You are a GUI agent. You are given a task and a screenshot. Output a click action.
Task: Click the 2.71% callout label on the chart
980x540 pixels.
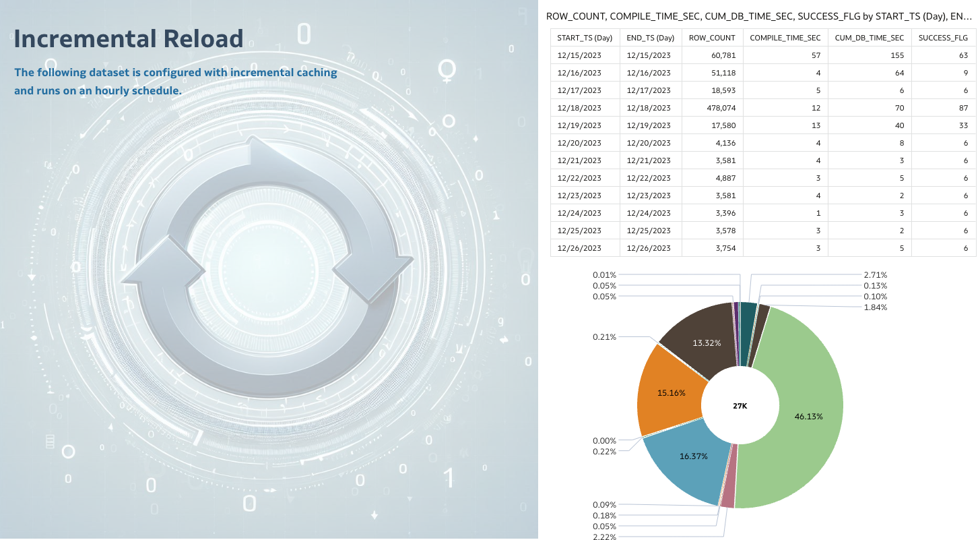(x=874, y=275)
